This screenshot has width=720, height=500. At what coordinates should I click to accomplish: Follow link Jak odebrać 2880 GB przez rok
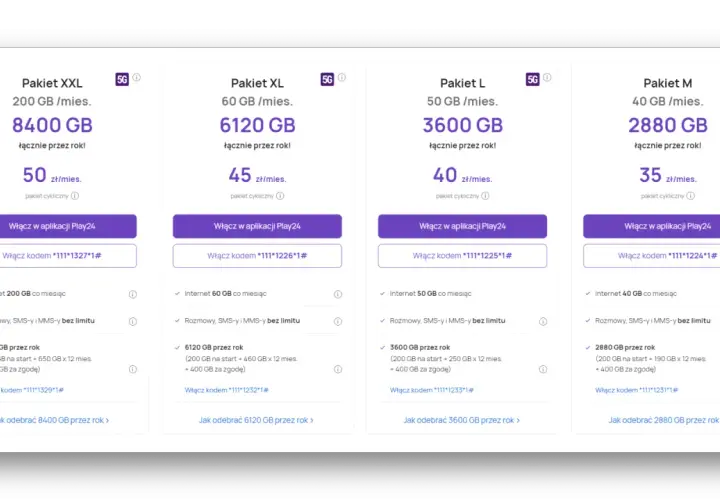(664, 420)
